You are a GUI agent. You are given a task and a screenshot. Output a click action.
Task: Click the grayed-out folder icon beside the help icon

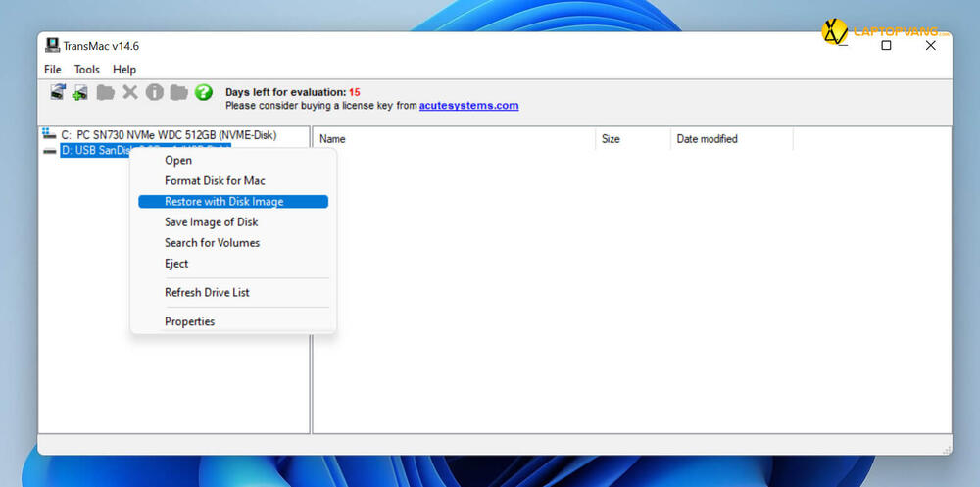coord(178,92)
